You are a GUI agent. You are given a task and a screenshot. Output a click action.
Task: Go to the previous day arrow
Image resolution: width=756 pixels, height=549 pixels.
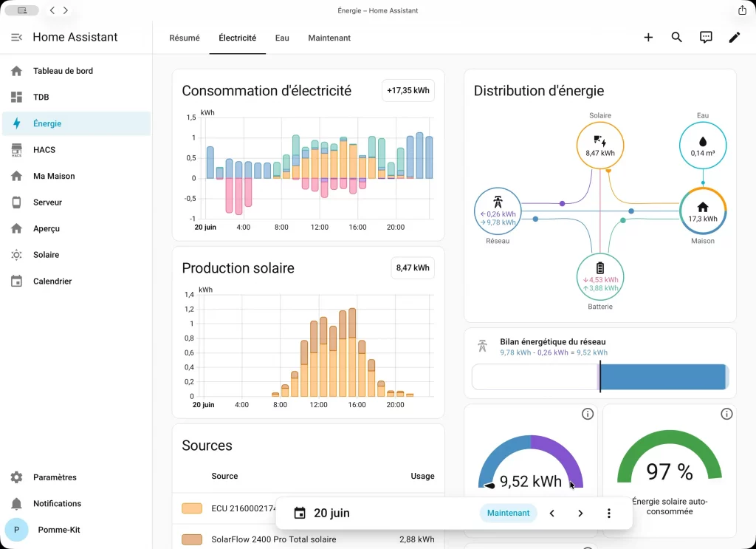click(552, 513)
